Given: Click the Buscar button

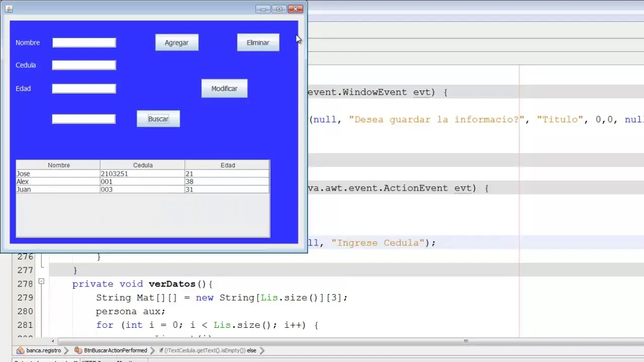Looking at the screenshot, I should (x=158, y=119).
